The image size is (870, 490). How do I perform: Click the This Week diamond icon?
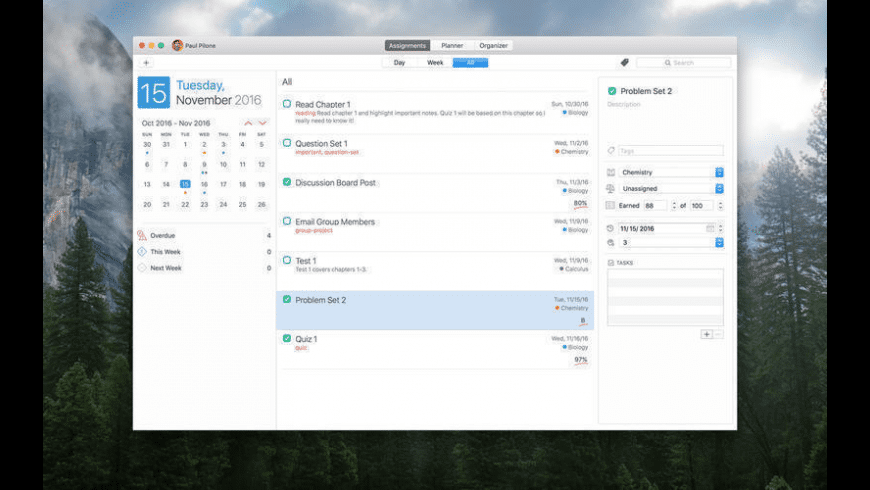[142, 252]
